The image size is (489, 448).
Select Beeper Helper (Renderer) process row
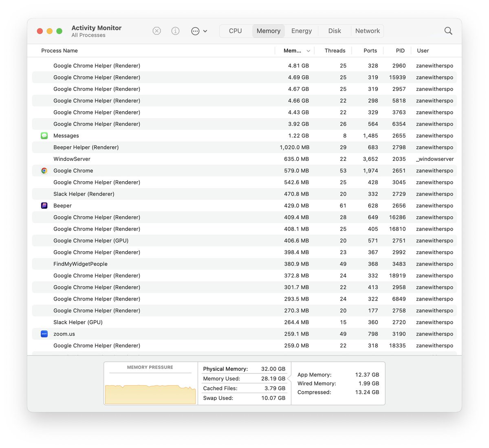(244, 147)
